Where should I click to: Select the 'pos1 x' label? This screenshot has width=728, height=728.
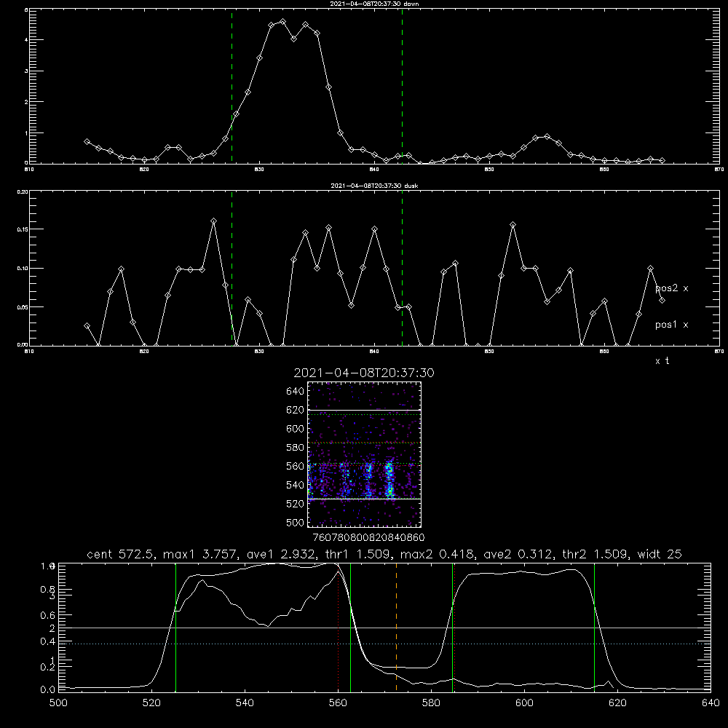pyautogui.click(x=672, y=325)
